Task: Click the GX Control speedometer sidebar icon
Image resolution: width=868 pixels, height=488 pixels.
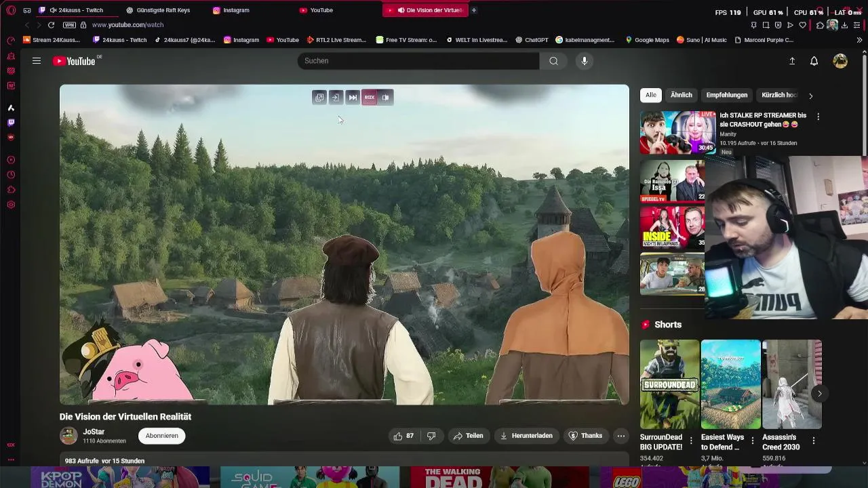Action: (11, 40)
